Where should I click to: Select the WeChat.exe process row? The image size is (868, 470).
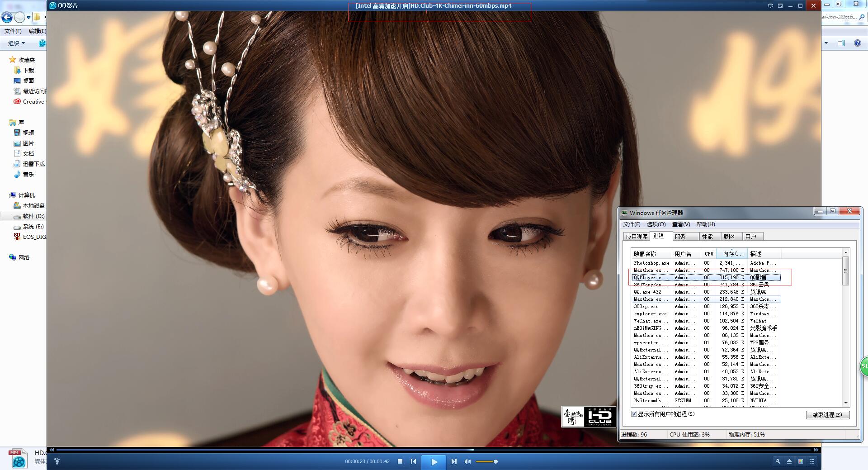click(x=706, y=321)
